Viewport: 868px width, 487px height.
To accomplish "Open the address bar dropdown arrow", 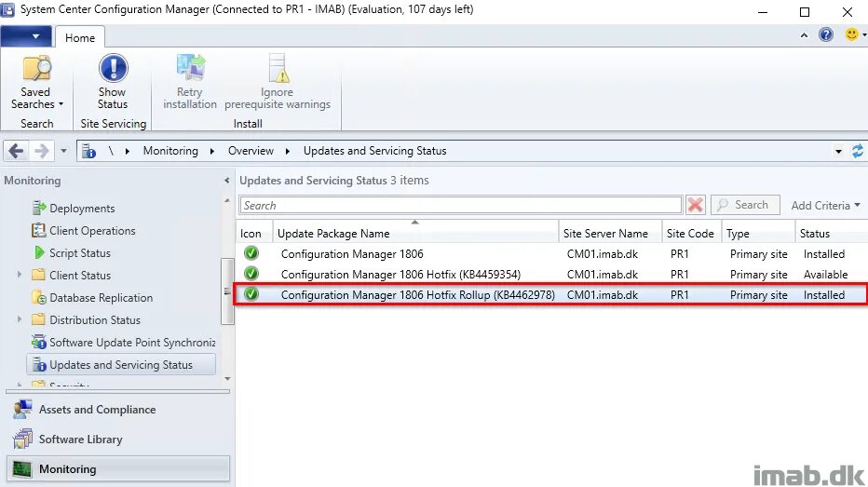I will pyautogui.click(x=838, y=152).
